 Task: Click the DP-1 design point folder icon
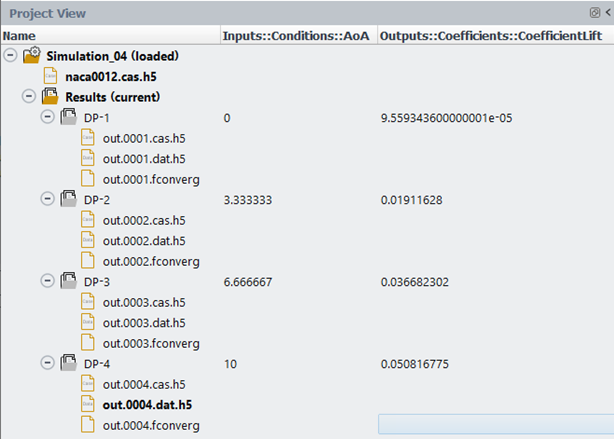69,117
